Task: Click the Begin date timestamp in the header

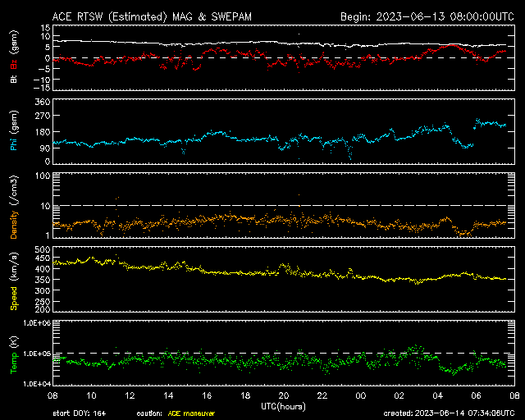Action: click(427, 16)
